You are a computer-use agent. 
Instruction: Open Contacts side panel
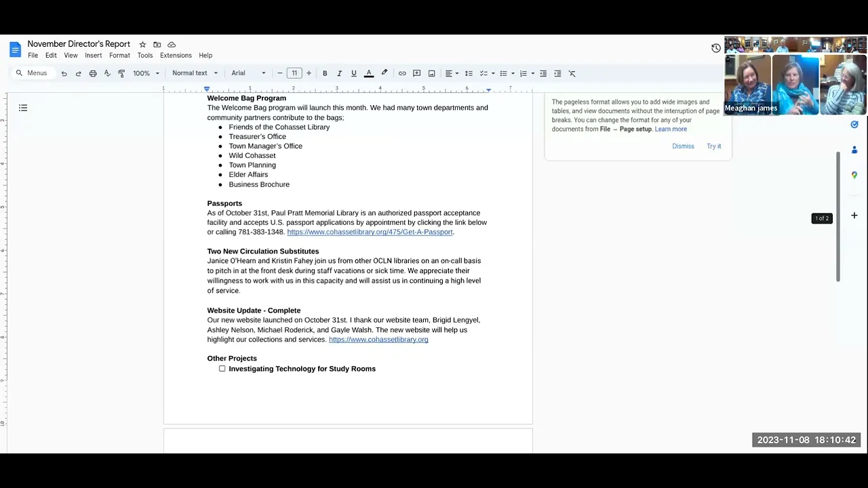[x=854, y=150]
